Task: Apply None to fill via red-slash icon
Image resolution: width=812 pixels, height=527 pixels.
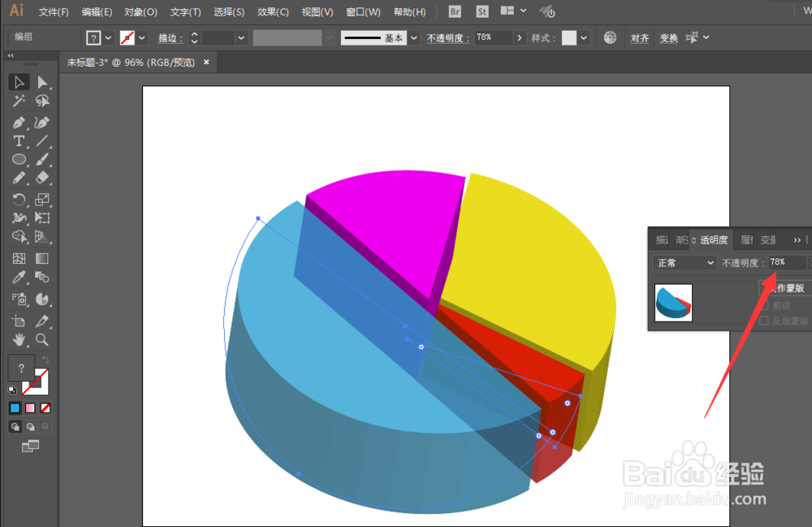Action: coord(45,408)
